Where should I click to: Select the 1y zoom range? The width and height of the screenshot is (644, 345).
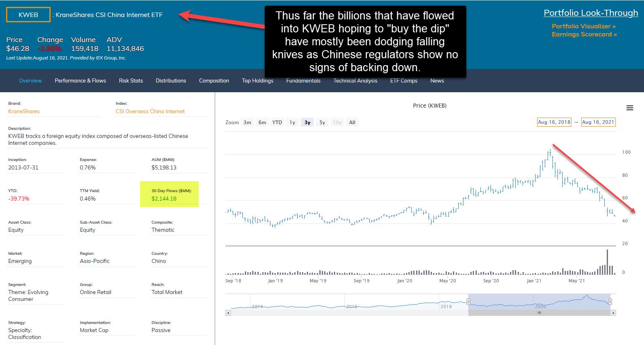[292, 123]
